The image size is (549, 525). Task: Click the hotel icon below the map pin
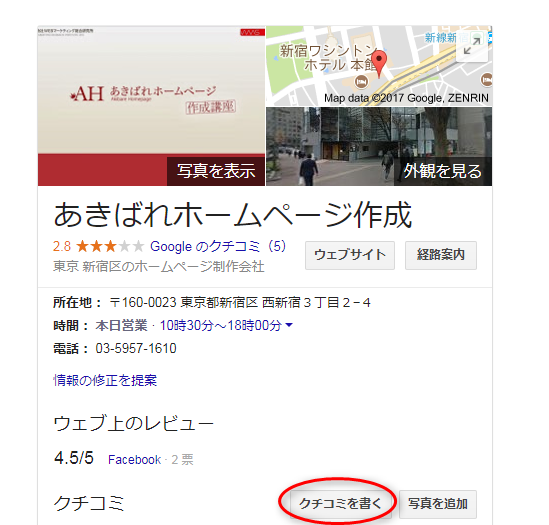tap(361, 82)
